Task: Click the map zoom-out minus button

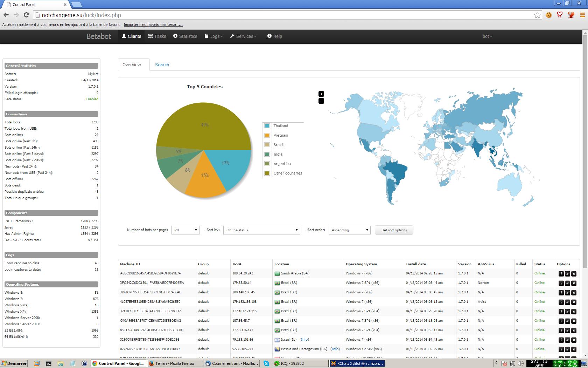Action: click(x=321, y=101)
